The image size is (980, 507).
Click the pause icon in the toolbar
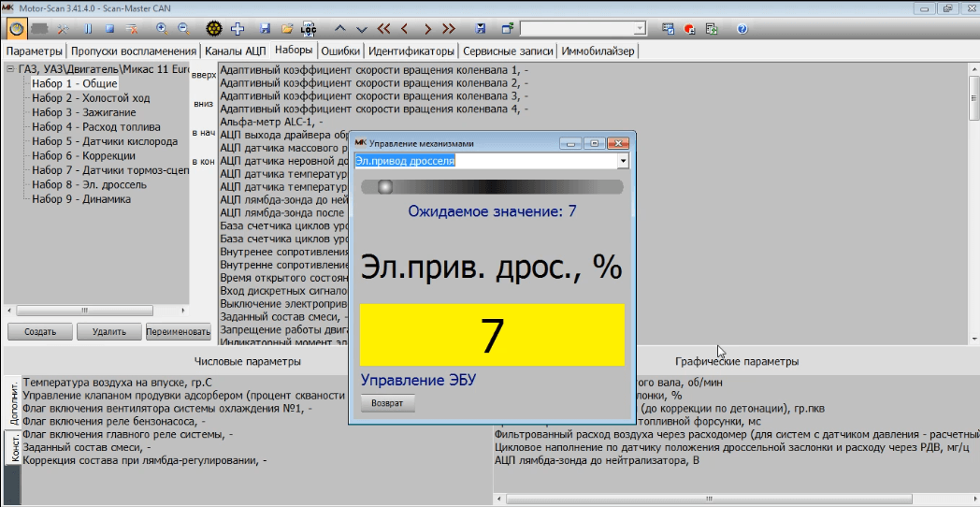(x=89, y=29)
